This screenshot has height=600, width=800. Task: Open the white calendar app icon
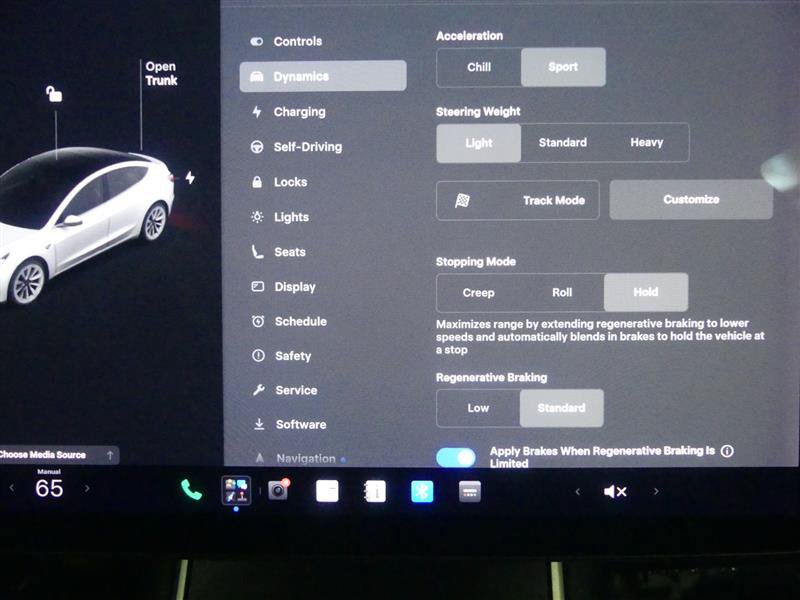click(x=327, y=491)
